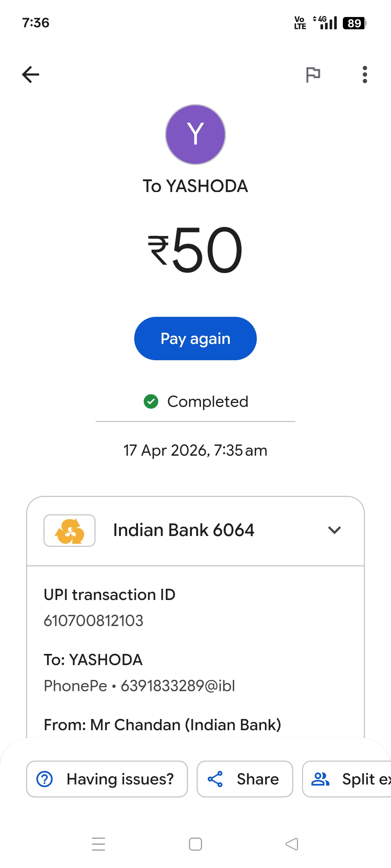Tap the question mark help icon

tap(45, 779)
